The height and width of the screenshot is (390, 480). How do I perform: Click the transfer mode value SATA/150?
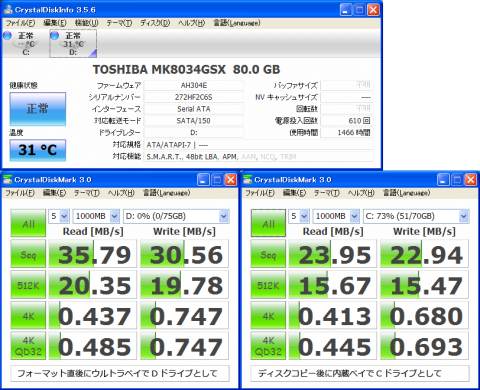pyautogui.click(x=194, y=121)
